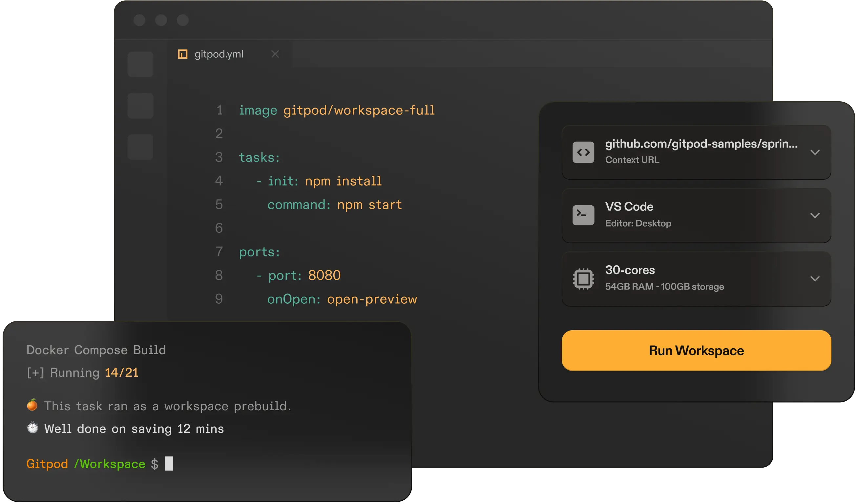Click 'Well done on saving 12 mins'

tap(134, 429)
